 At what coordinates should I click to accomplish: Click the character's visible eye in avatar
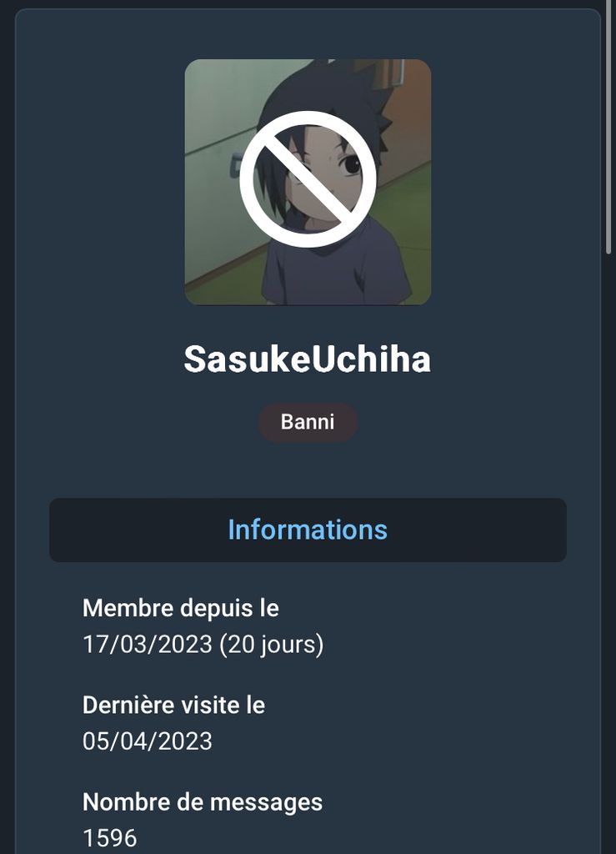[x=350, y=164]
